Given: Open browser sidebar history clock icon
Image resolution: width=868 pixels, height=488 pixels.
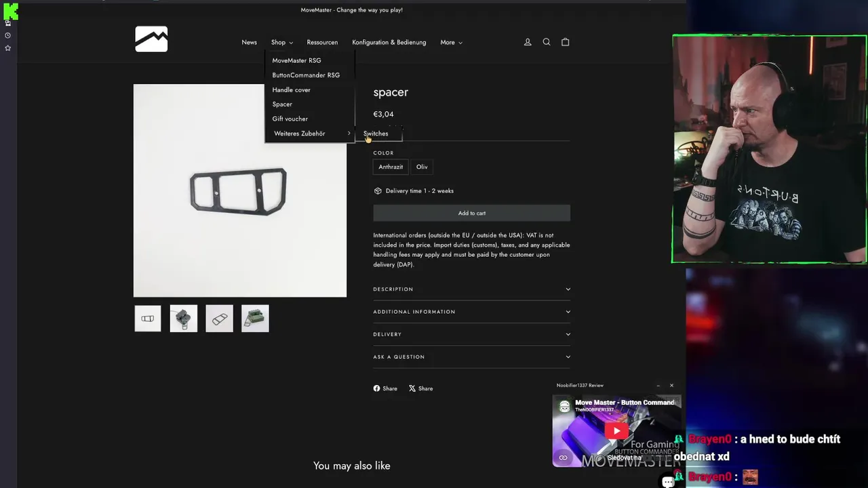Looking at the screenshot, I should coord(7,35).
